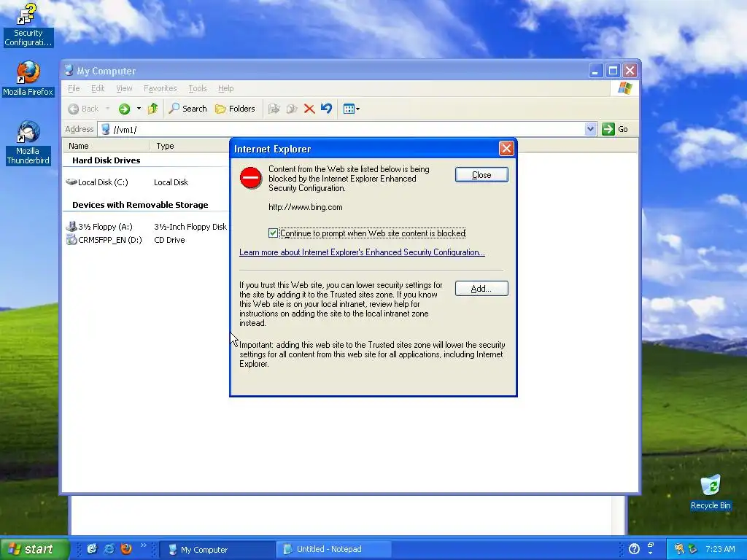Viewport: 747px width, 560px height.
Task: Click 3½-Inch Floppy Disk type text
Action: pyautogui.click(x=190, y=227)
